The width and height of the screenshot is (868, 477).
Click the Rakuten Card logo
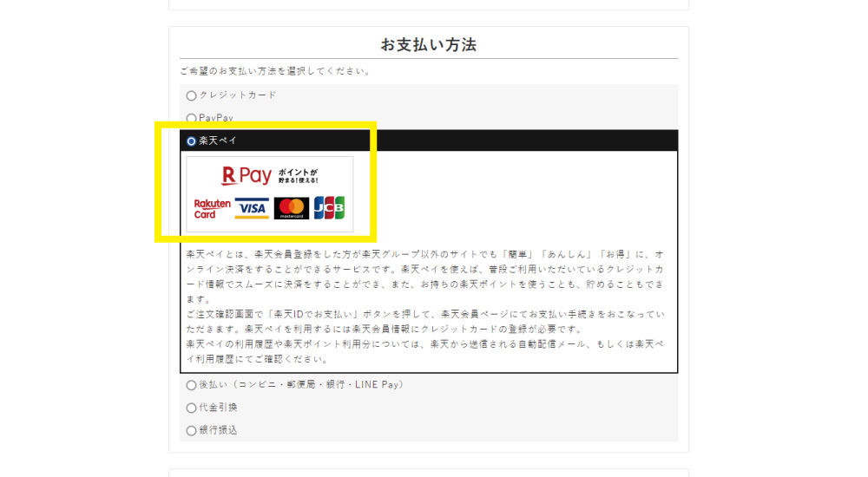(212, 208)
